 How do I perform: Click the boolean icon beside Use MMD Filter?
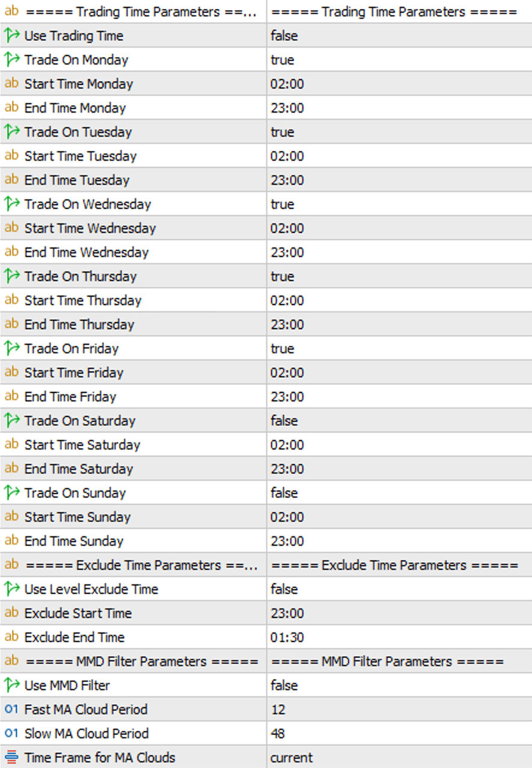[11, 686]
